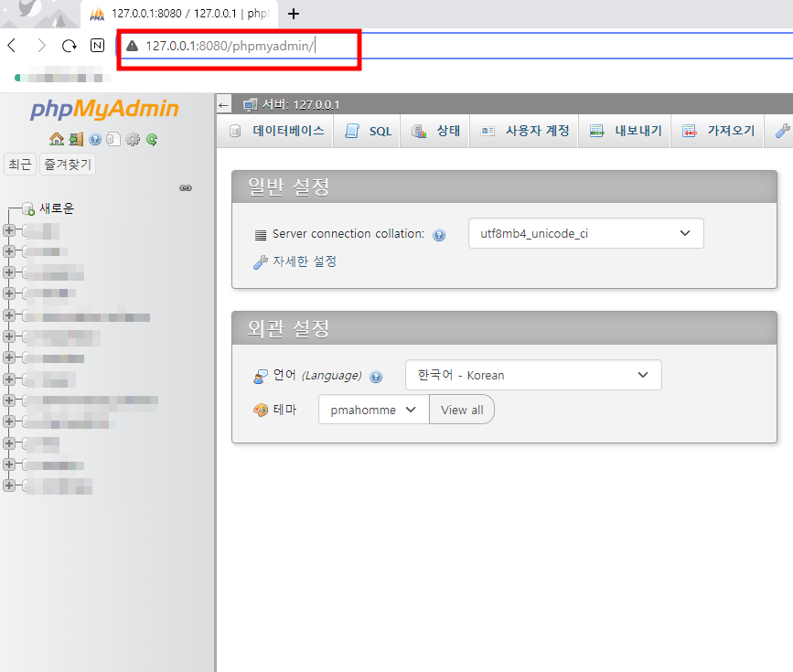Click the 서버: 127.0.0.1 breadcrumb
Screen dimensions: 793x672
pyautogui.click(x=300, y=104)
